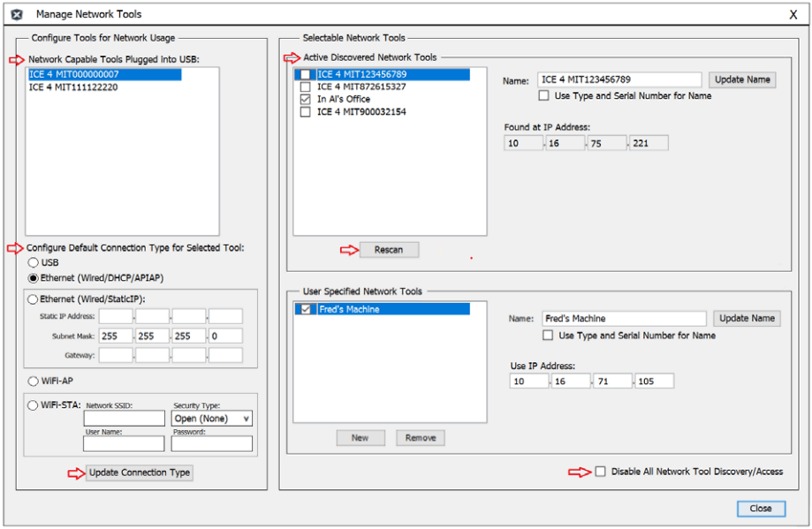Image resolution: width=812 pixels, height=529 pixels.
Task: Click first octet of the Gateway field
Action: (116, 355)
